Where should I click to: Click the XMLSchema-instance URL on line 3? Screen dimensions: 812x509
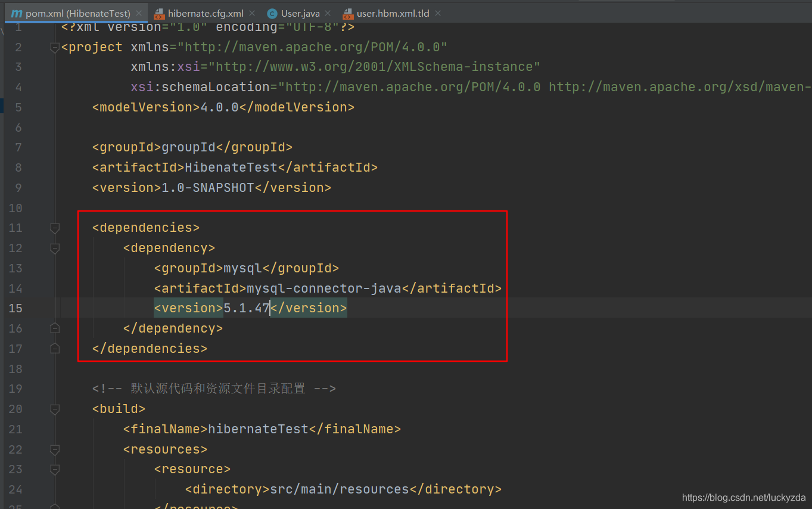coord(374,67)
